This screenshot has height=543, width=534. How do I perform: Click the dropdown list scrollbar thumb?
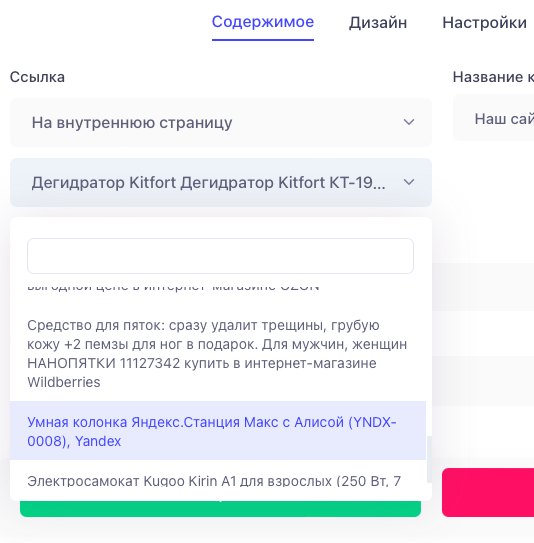click(x=429, y=459)
